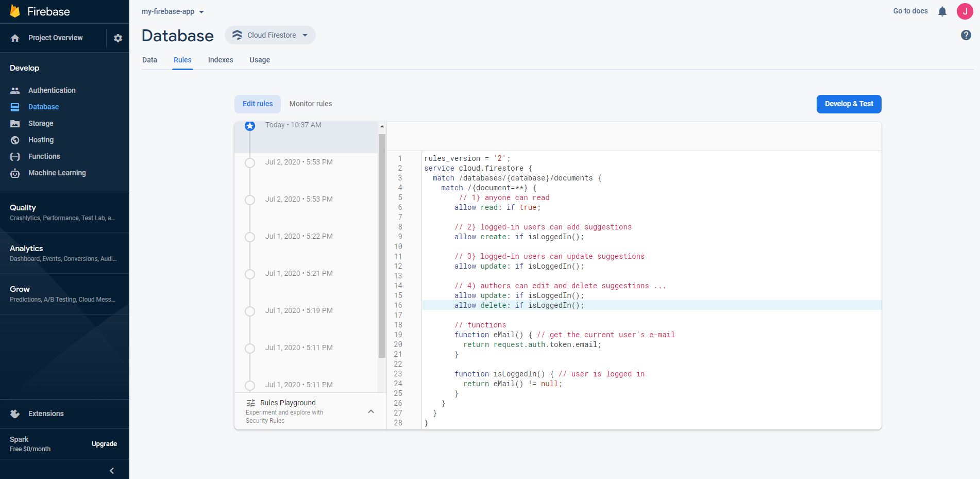The image size is (980, 479).
Task: Click the Storage folder icon in sidebar
Action: (15, 124)
